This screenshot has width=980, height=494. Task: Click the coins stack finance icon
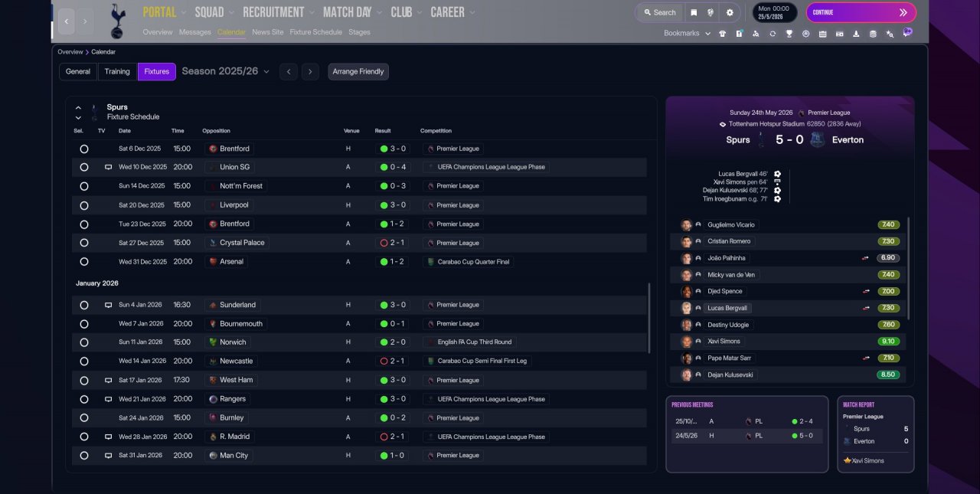[873, 34]
